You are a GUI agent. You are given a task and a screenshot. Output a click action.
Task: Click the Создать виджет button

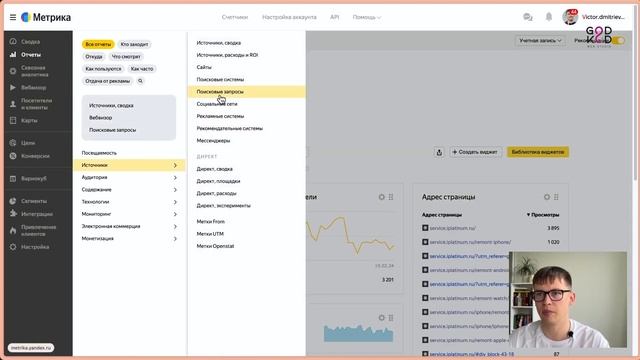[475, 152]
